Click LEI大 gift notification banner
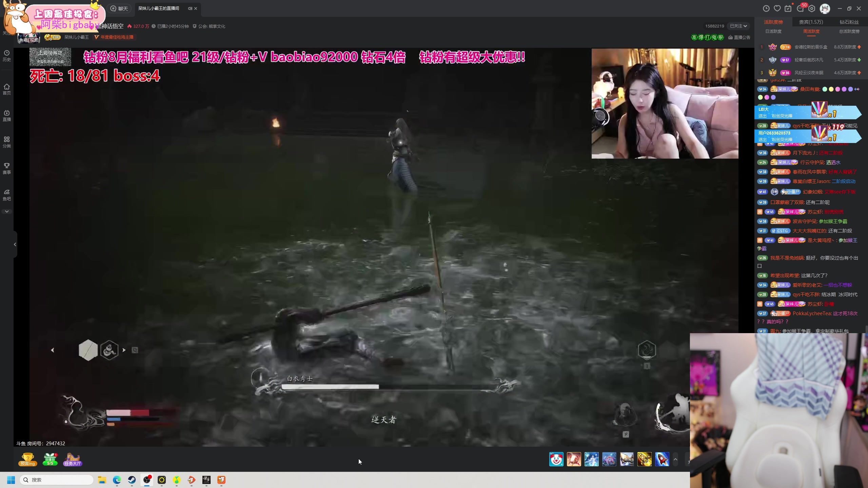 pyautogui.click(x=808, y=113)
